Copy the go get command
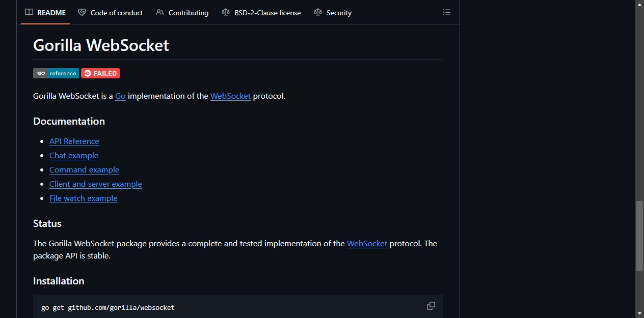The image size is (644, 318). (x=431, y=306)
